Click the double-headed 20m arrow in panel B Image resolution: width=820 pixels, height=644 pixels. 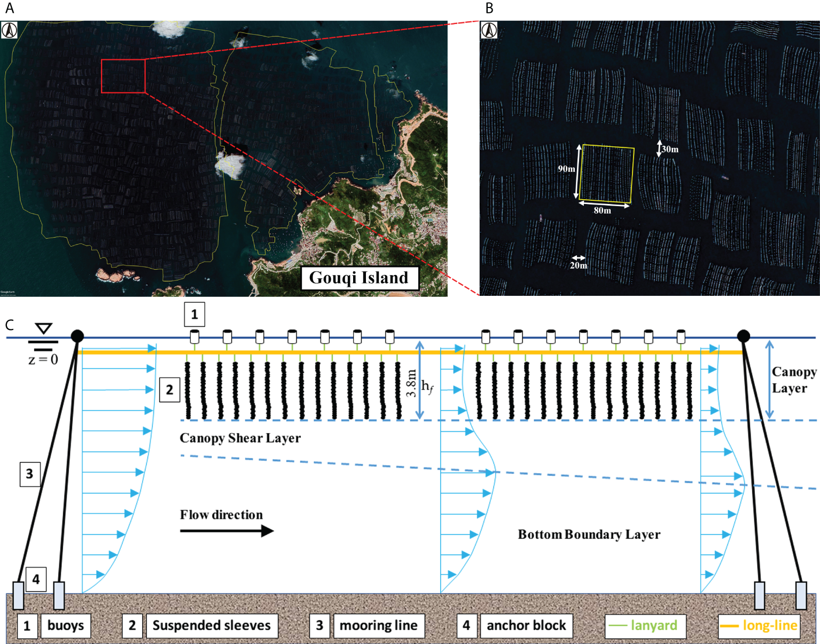point(578,258)
